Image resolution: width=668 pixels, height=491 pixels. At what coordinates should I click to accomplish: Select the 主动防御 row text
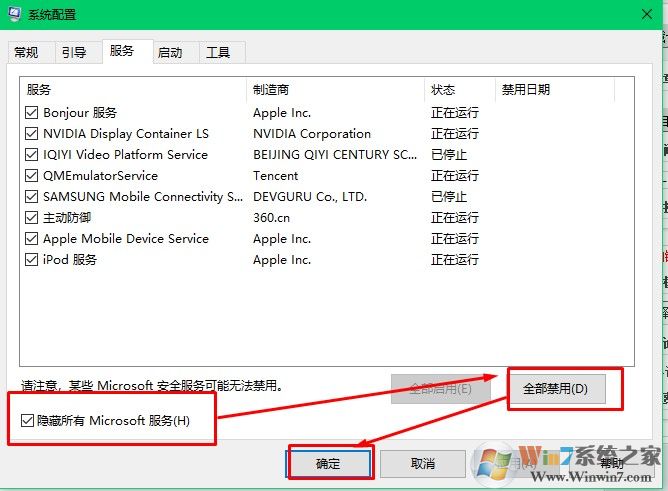coord(67,218)
